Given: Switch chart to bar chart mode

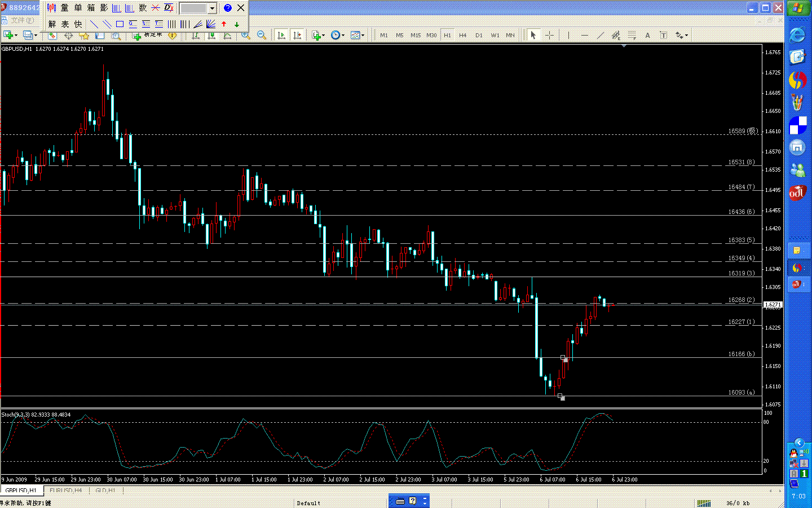Looking at the screenshot, I should point(196,35).
